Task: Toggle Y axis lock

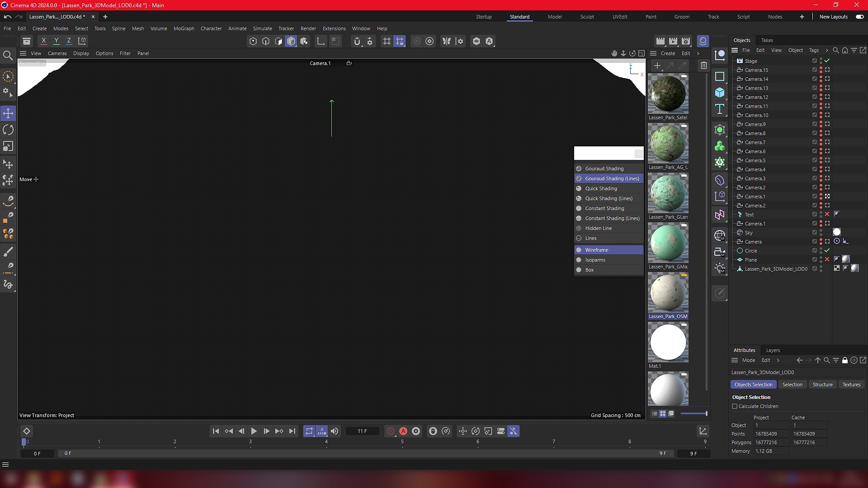Action: click(x=56, y=41)
